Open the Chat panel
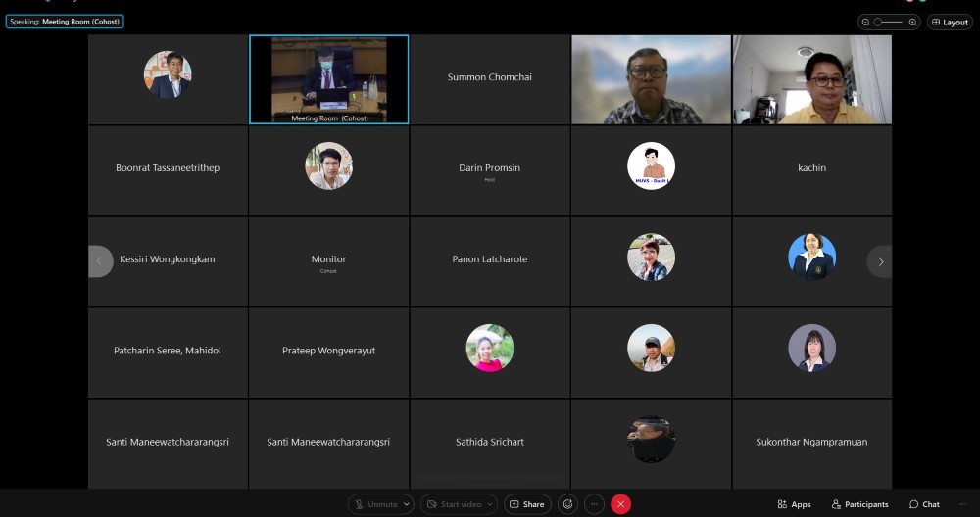The height and width of the screenshot is (517, 980). tap(924, 504)
